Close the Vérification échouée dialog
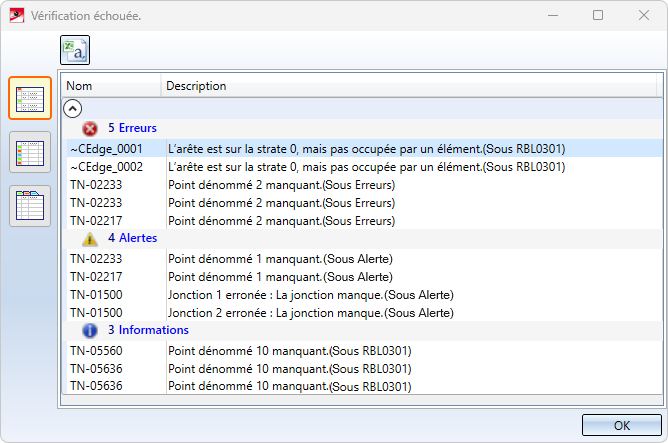The image size is (668, 443). coord(644,15)
